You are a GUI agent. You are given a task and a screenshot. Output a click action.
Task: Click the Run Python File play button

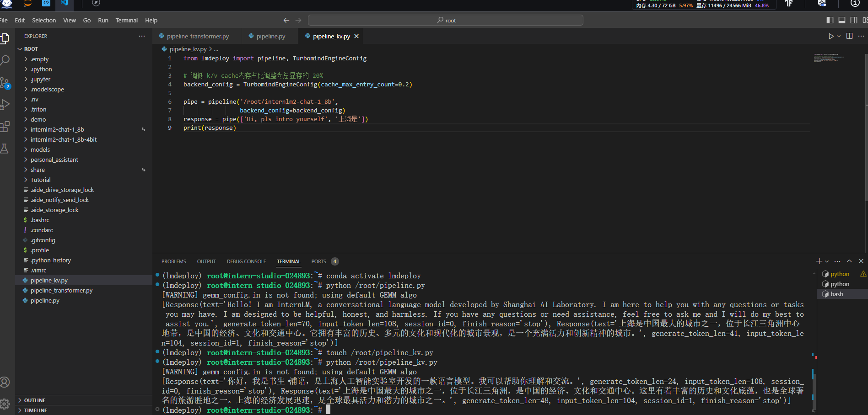(x=831, y=36)
